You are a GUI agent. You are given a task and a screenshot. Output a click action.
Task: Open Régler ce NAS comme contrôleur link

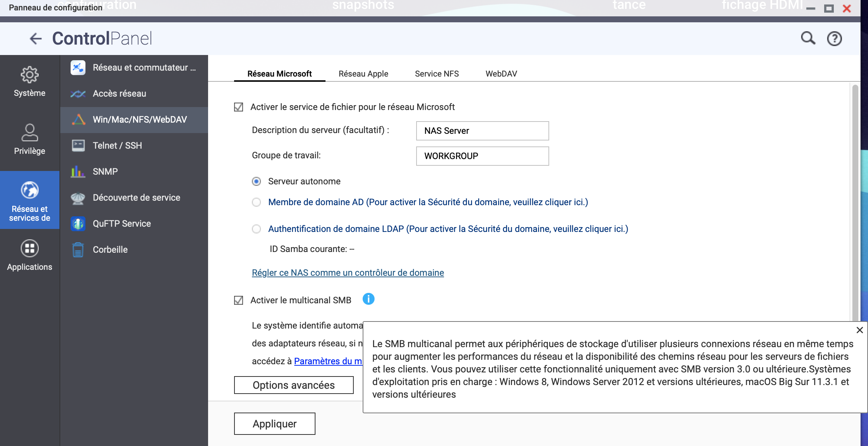coord(348,273)
